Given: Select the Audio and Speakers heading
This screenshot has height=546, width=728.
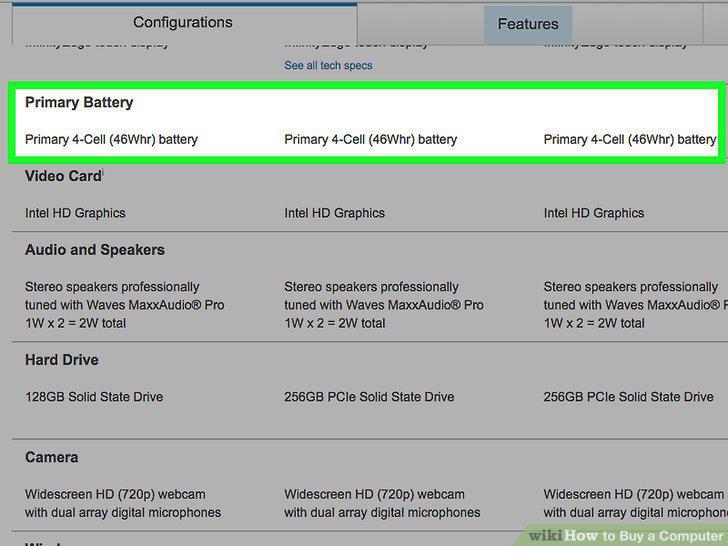Looking at the screenshot, I should tap(95, 250).
